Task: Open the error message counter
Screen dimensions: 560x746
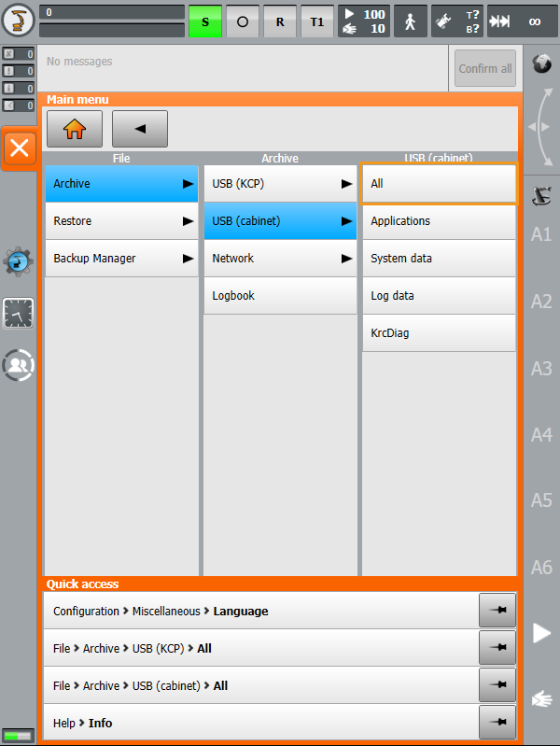Action: click(18, 54)
